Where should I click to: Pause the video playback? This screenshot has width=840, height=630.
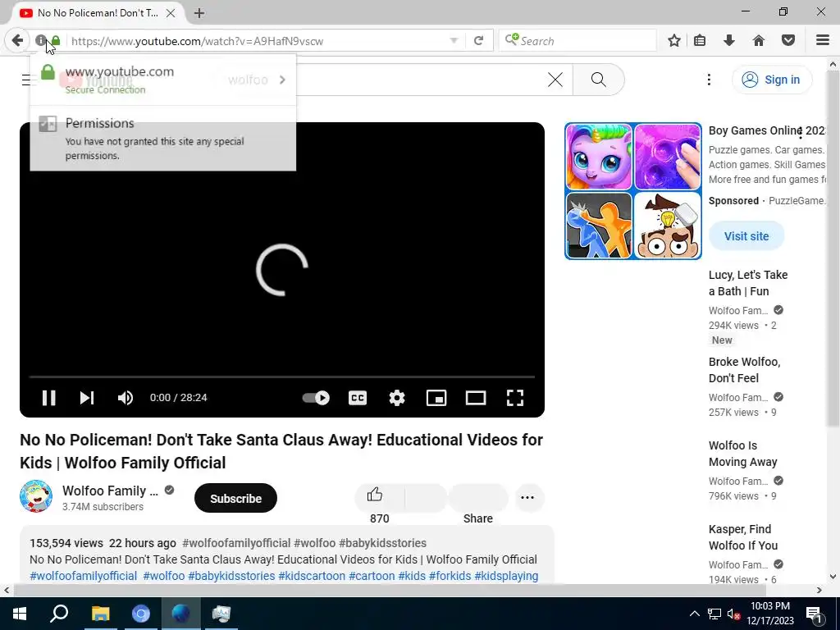click(x=48, y=398)
